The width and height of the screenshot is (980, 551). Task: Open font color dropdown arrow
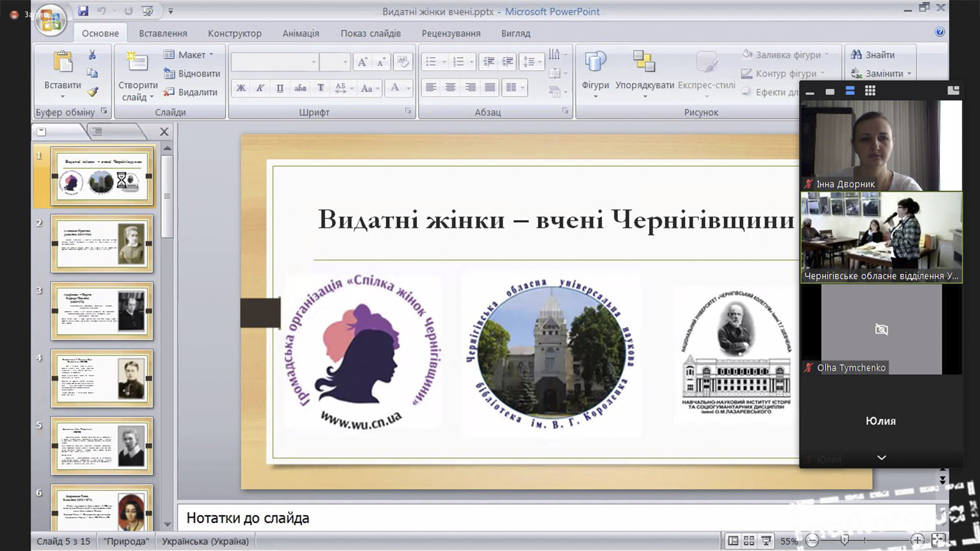409,88
